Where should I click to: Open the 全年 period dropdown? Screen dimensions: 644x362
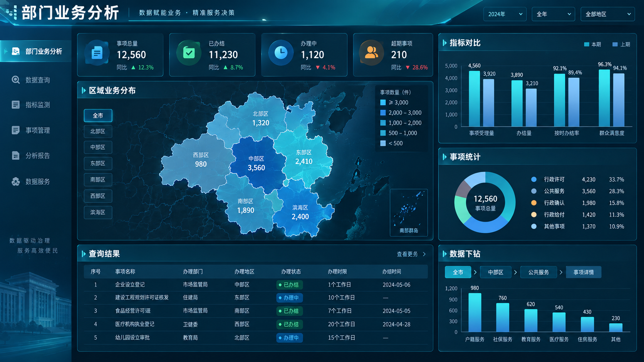pos(553,14)
